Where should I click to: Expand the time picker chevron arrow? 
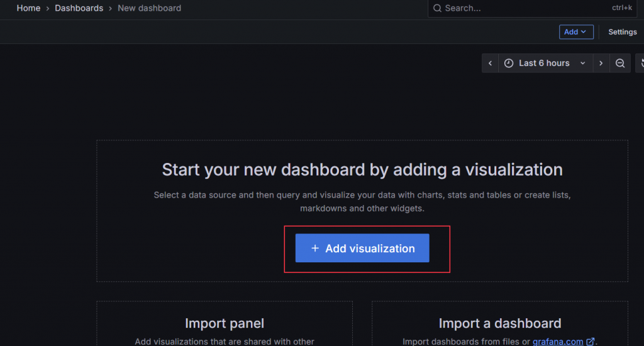coord(583,64)
